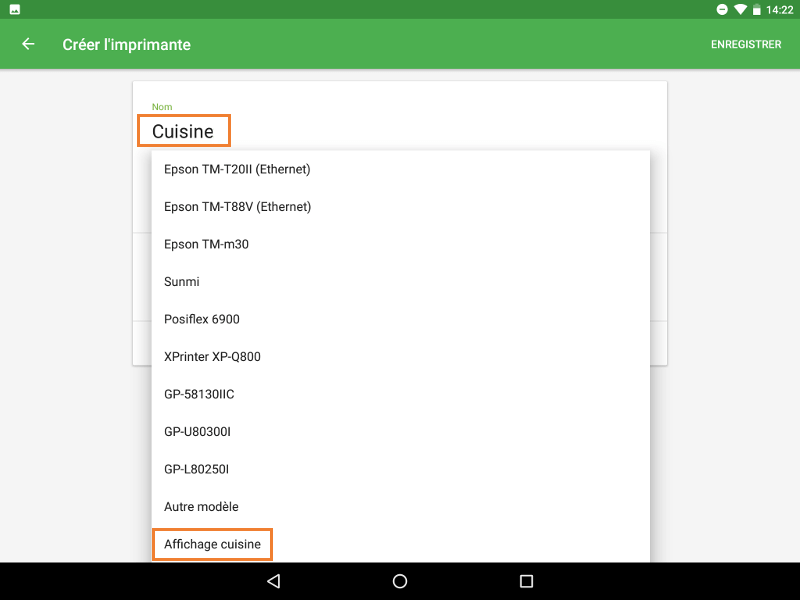
Task: Select Posiflex 6900 option
Action: (x=202, y=319)
